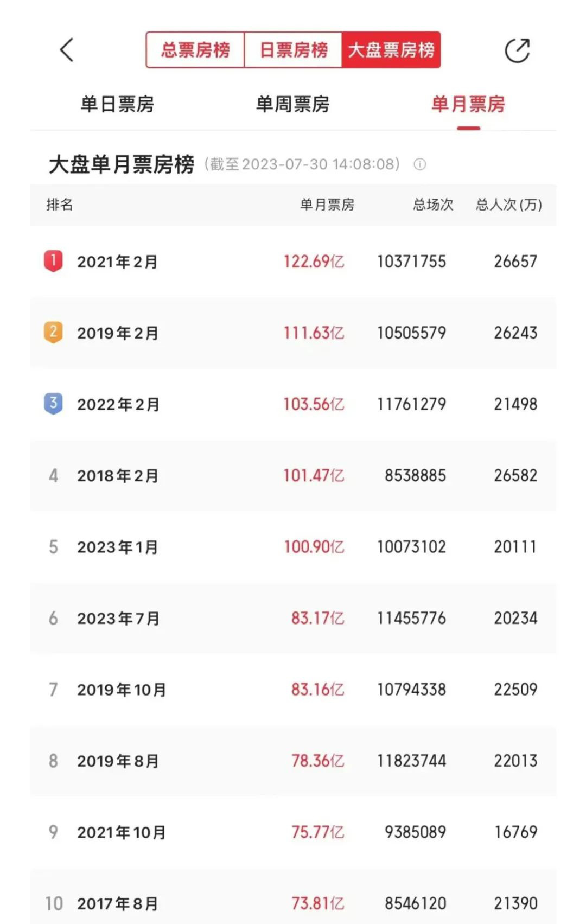
Task: Tap the 总场次 column header
Action: [x=433, y=205]
